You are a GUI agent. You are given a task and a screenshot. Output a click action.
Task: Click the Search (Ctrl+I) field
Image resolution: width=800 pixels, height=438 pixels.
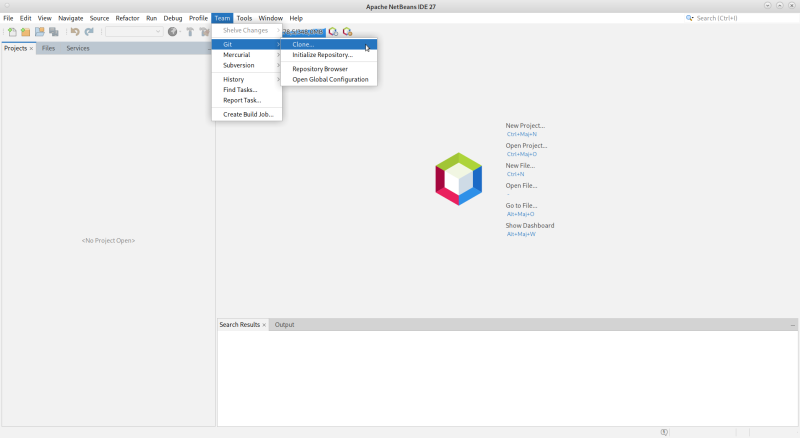pyautogui.click(x=740, y=18)
